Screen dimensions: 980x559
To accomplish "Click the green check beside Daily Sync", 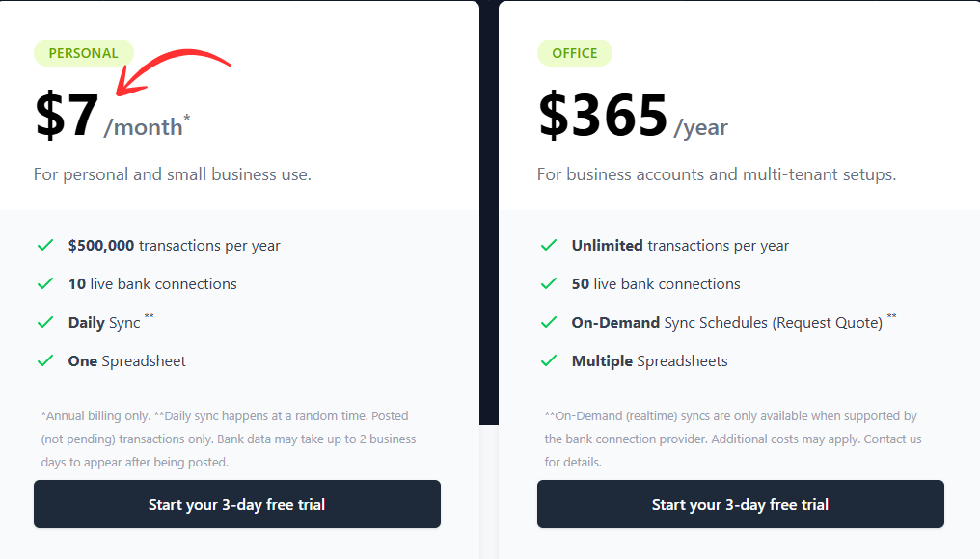I will 44,322.
